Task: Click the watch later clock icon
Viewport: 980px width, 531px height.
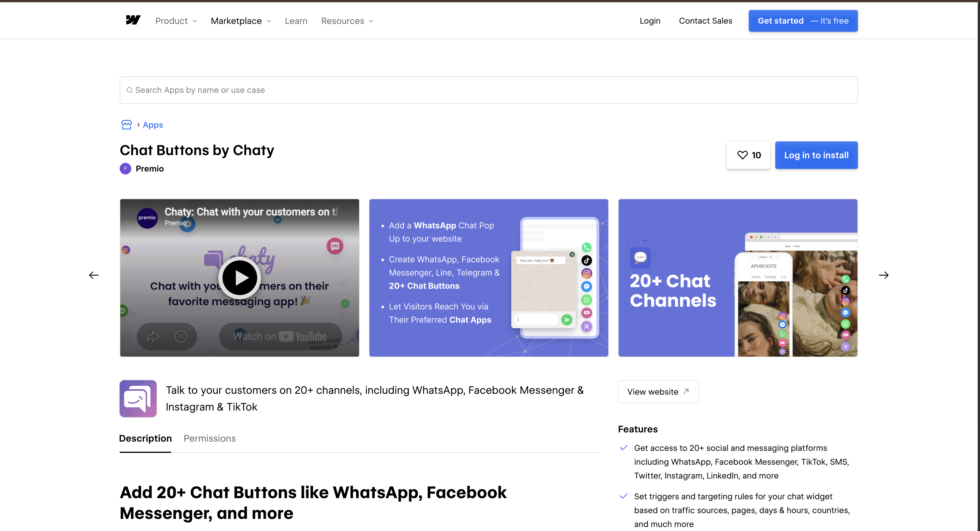Action: point(181,336)
